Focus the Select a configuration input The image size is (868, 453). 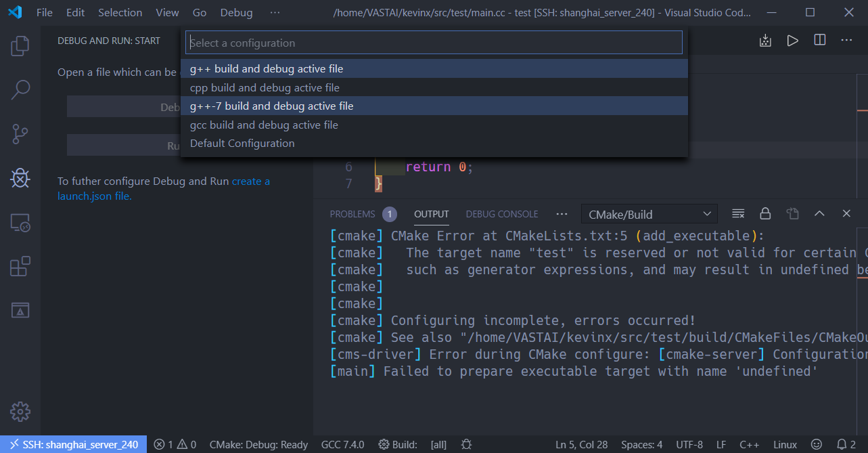tap(434, 43)
